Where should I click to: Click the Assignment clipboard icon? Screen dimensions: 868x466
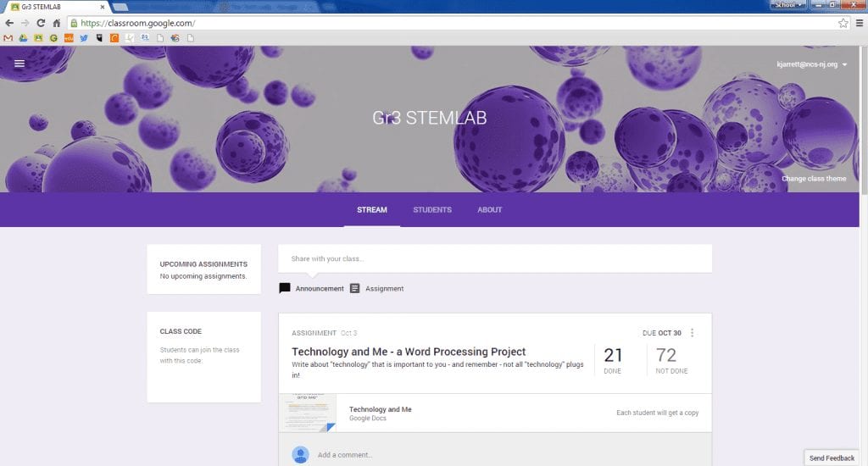[355, 288]
